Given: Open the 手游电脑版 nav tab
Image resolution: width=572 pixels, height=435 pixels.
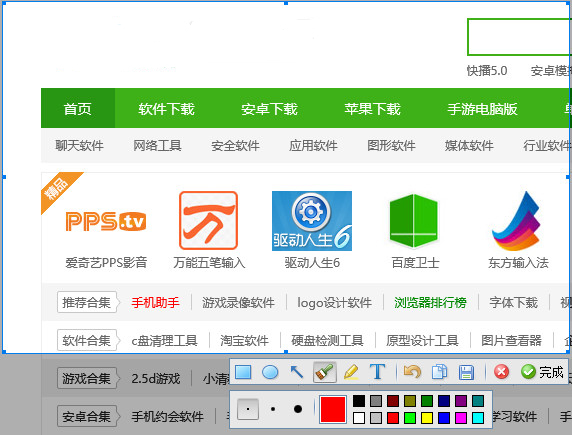Looking at the screenshot, I should click(x=483, y=109).
